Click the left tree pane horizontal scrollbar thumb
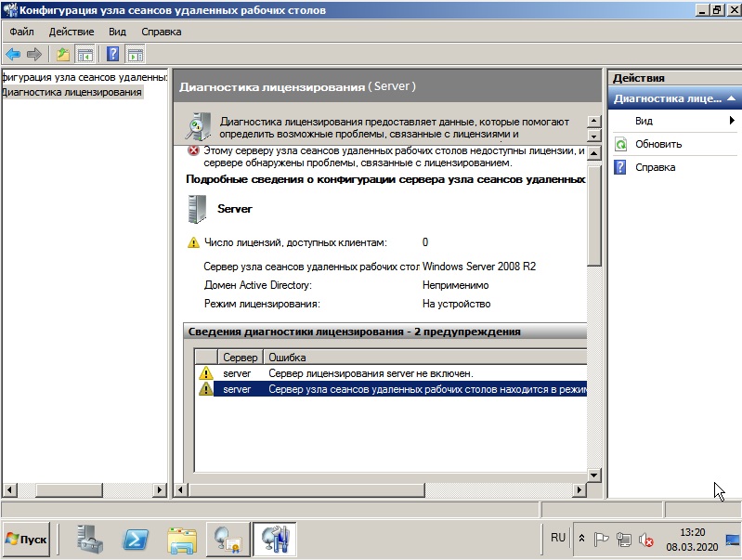This screenshot has height=560, width=742. (x=69, y=489)
